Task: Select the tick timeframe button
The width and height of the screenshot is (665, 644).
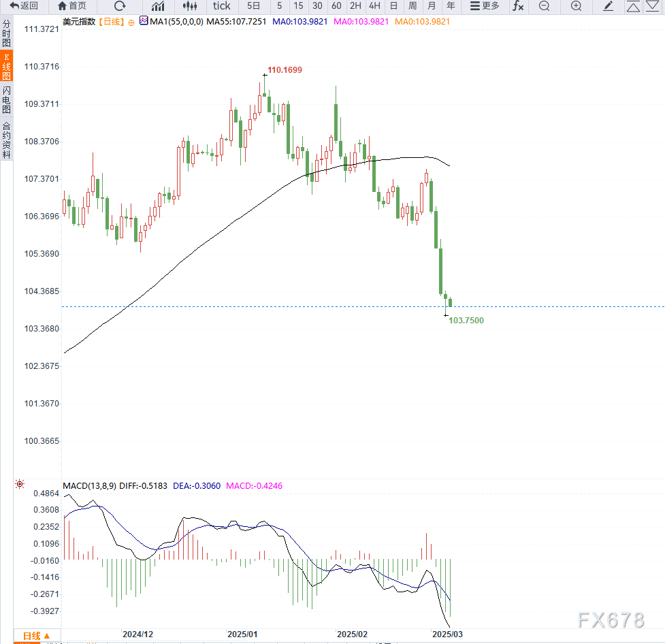Action: pyautogui.click(x=222, y=6)
